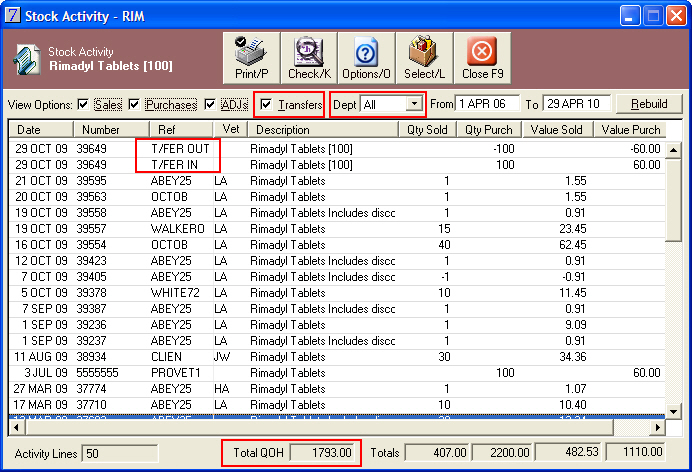Sort by the Date column header
Screen dimensions: 692x472
(41, 130)
